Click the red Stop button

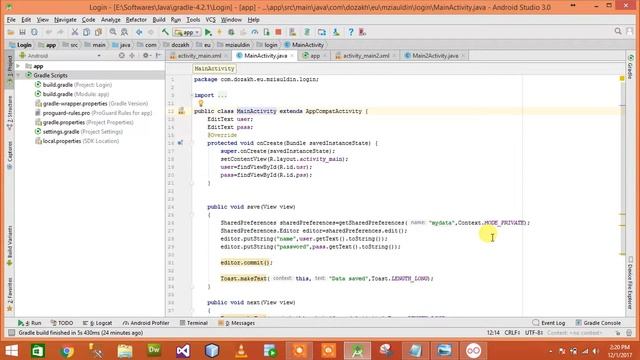[x=278, y=32]
